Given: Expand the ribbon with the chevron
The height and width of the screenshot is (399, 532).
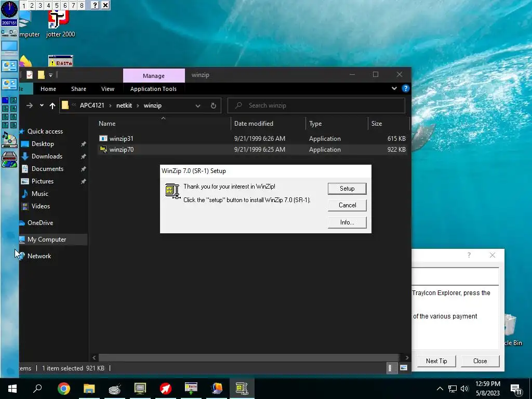Looking at the screenshot, I should pos(394,88).
